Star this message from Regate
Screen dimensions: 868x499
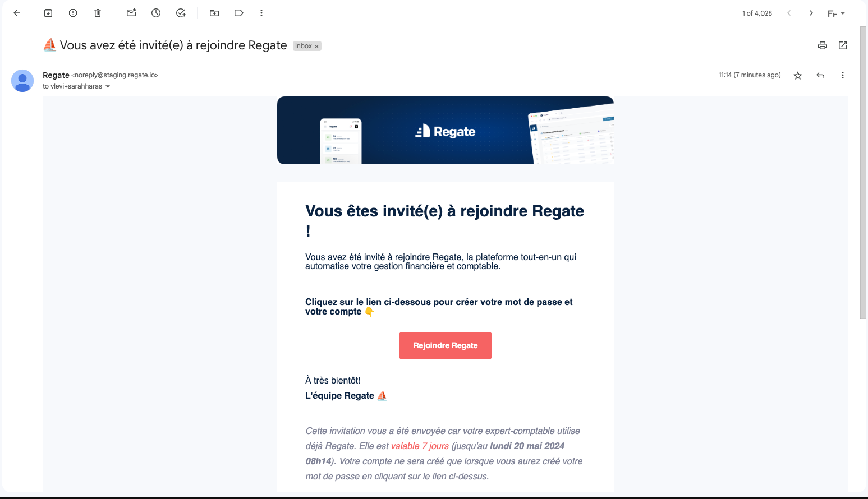798,75
